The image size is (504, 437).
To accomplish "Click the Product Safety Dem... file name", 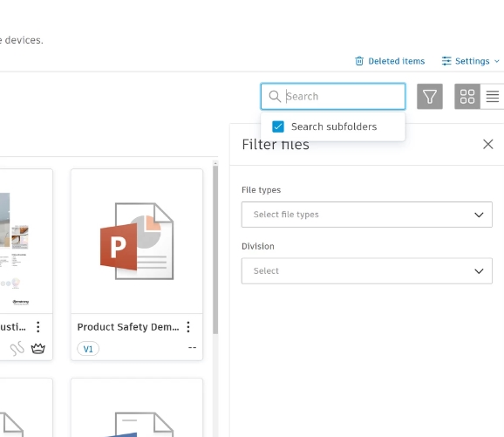I will pos(128,327).
